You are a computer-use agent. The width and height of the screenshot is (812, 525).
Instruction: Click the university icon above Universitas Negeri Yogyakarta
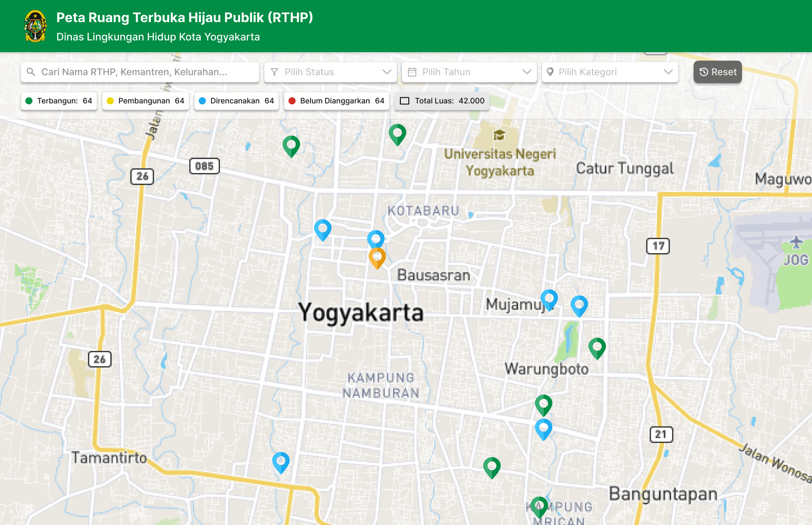tap(499, 135)
